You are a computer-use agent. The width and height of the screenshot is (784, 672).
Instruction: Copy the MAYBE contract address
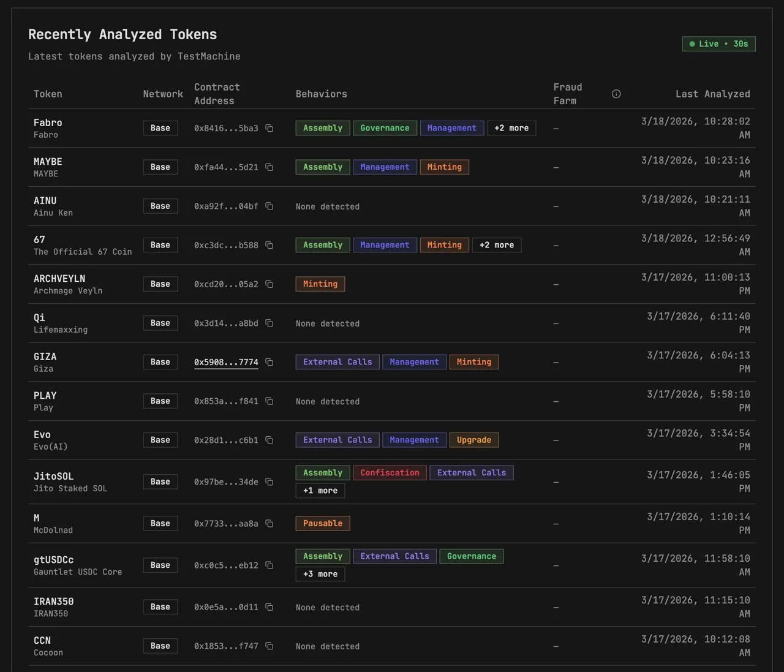point(269,167)
